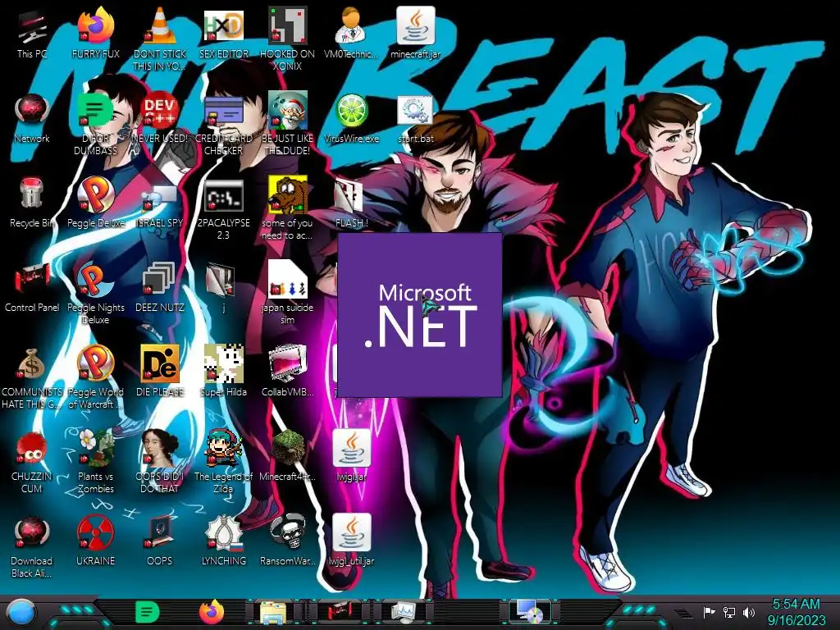
Task: Open File Explorer from the taskbar
Action: [273, 612]
